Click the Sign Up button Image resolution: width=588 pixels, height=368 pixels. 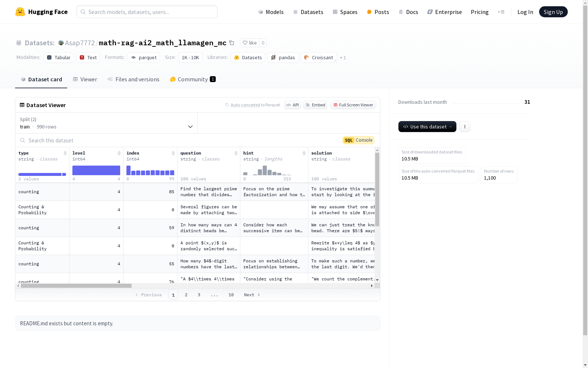[x=553, y=12]
